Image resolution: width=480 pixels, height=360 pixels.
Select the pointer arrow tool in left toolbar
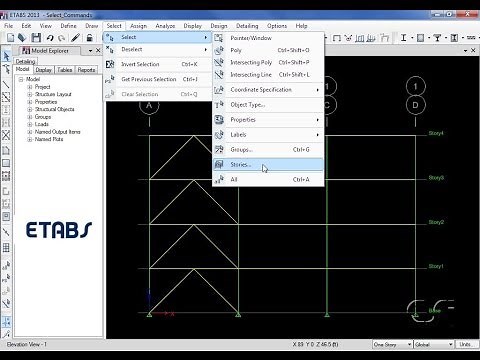6,56
